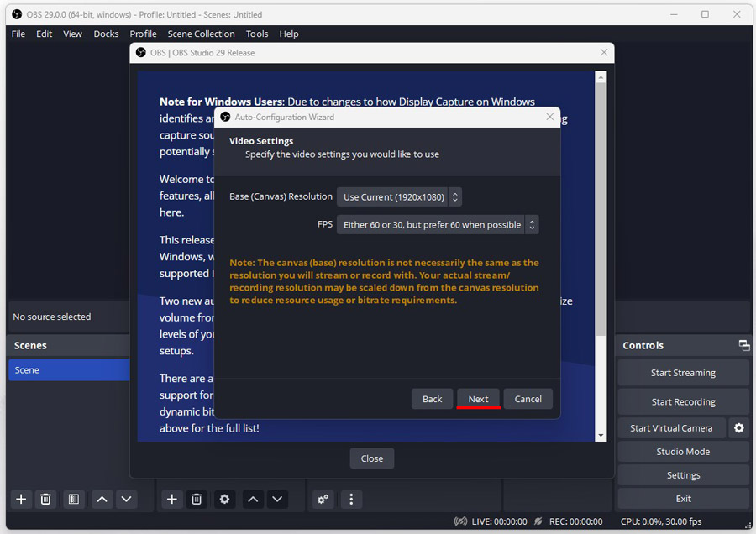The height and width of the screenshot is (534, 756).
Task: Click release notes scroll down arrow
Action: (601, 435)
